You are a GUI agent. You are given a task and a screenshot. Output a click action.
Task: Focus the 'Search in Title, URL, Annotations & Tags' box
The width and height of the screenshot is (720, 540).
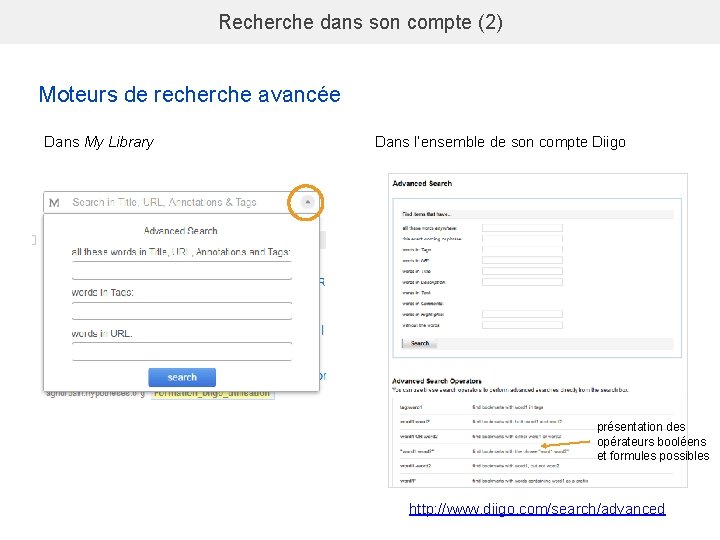tap(181, 202)
